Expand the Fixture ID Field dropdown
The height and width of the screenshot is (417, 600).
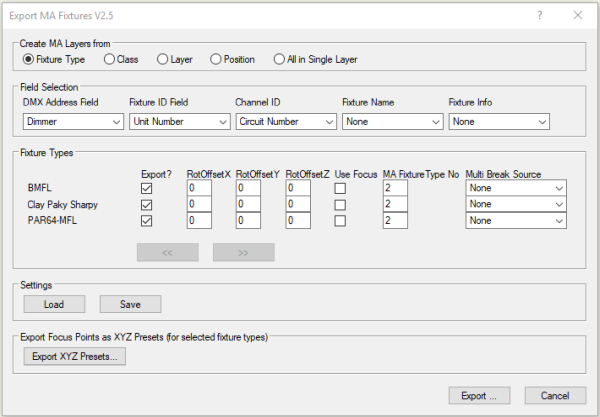click(179, 122)
